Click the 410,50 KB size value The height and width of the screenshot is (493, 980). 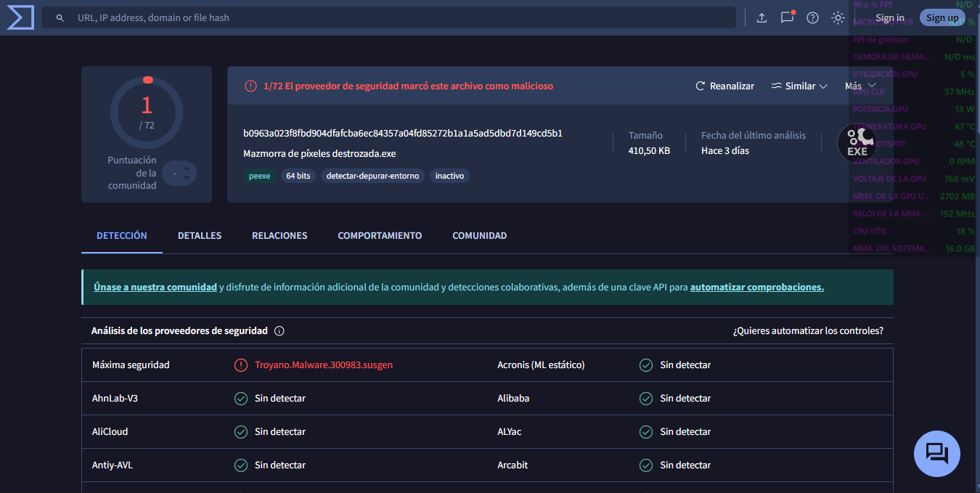(649, 150)
